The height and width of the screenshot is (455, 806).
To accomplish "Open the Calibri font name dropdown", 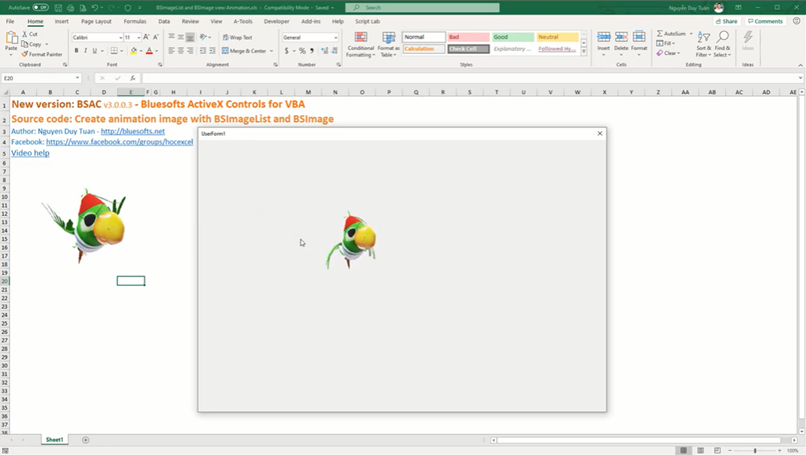I will coord(120,38).
